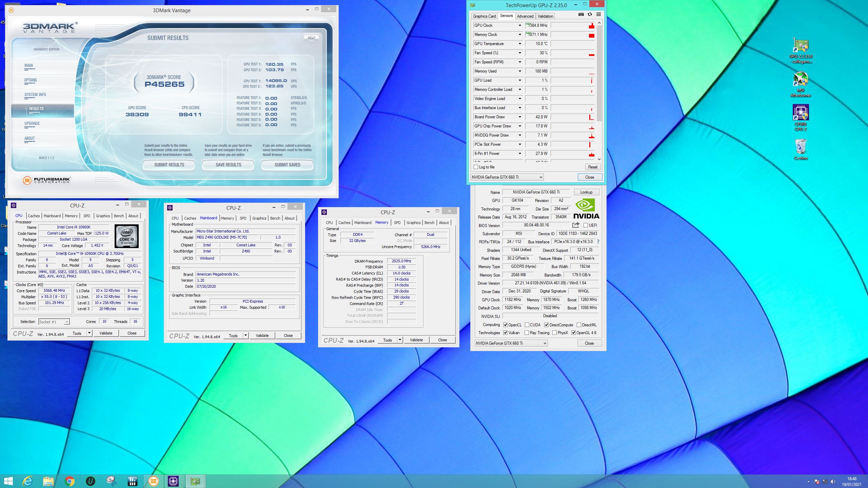The width and height of the screenshot is (868, 488).
Task: Open GPU selector dropdown in Sensors window
Action: pos(507,177)
